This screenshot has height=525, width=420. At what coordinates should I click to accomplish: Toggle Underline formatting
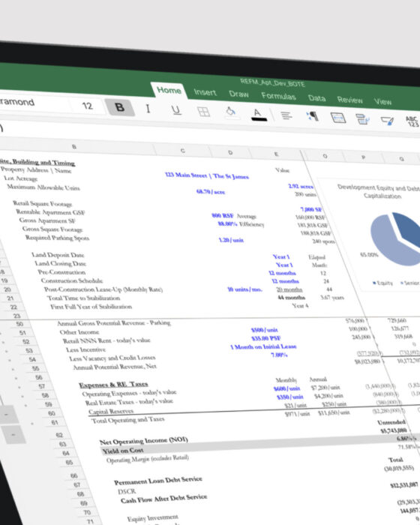[x=175, y=110]
